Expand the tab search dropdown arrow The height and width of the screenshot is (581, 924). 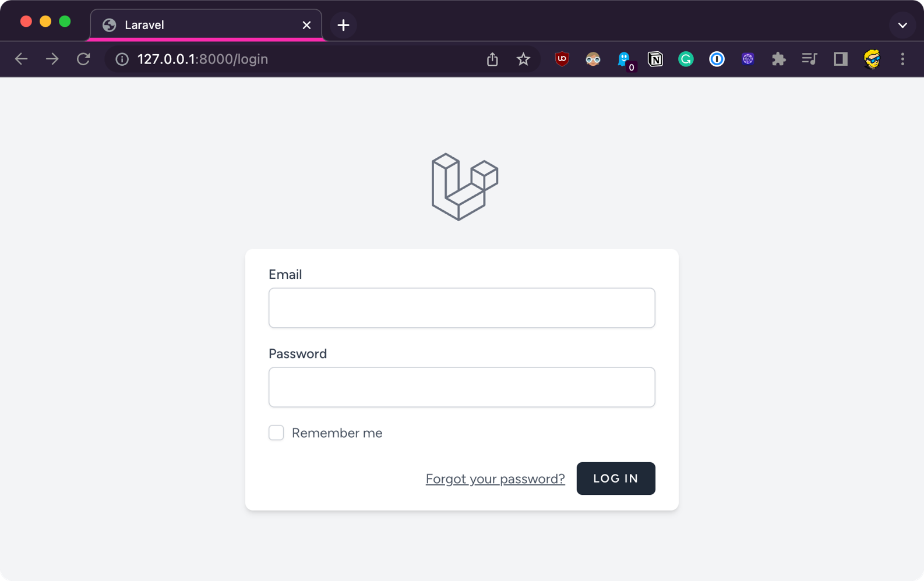coord(902,25)
